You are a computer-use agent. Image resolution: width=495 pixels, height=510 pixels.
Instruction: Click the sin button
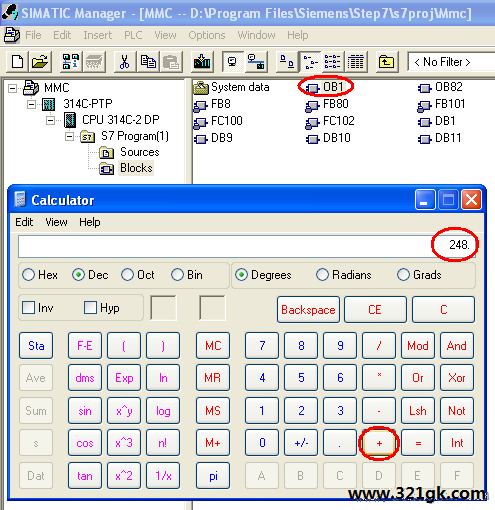85,411
